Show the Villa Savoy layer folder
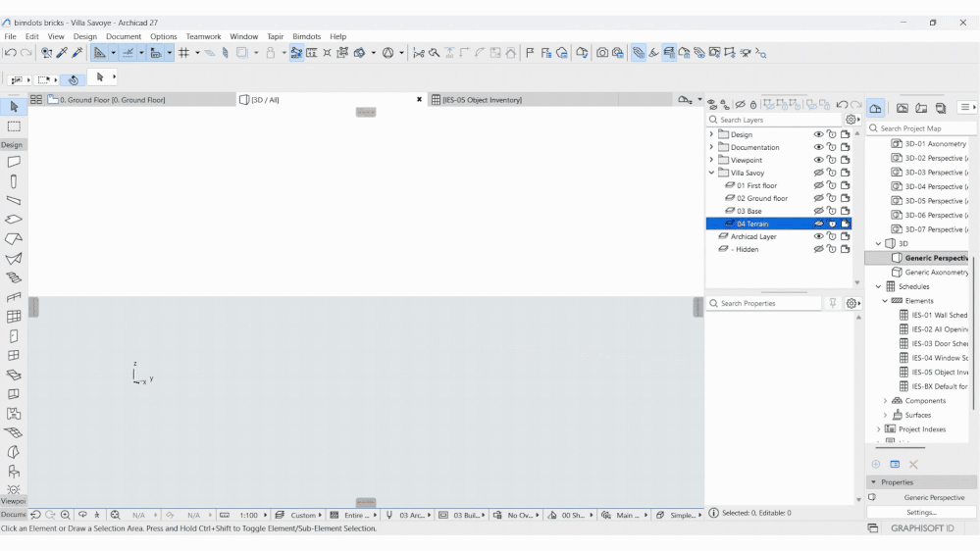The width and height of the screenshot is (980, 551). pos(818,173)
